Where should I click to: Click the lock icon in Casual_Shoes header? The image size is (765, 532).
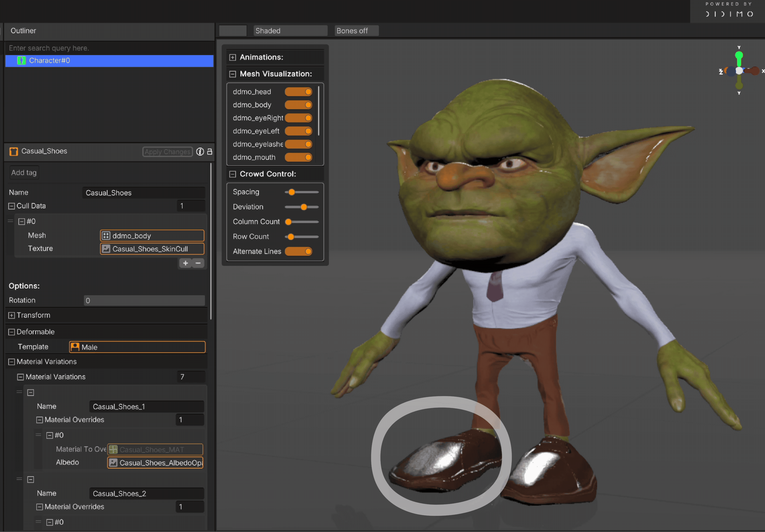pyautogui.click(x=209, y=152)
